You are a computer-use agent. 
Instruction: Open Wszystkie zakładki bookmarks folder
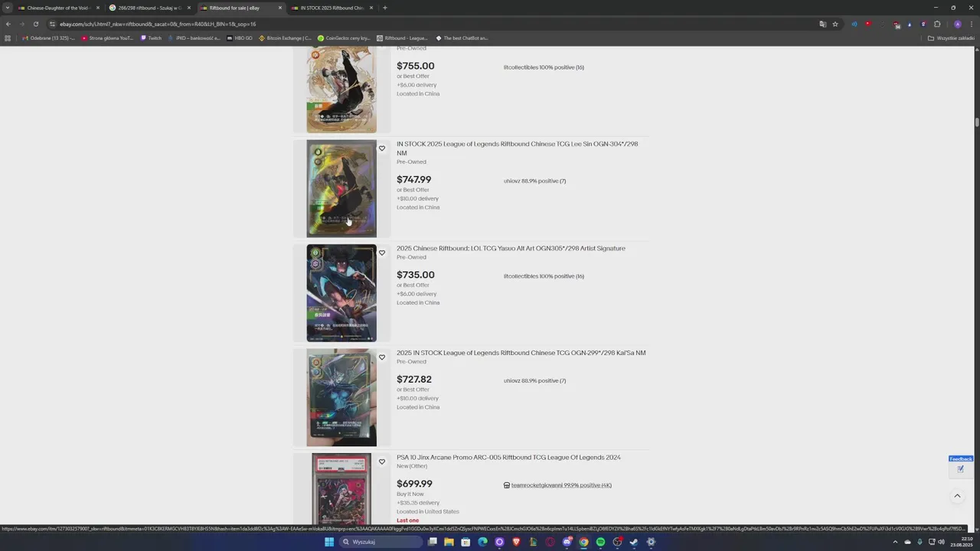(x=951, y=37)
